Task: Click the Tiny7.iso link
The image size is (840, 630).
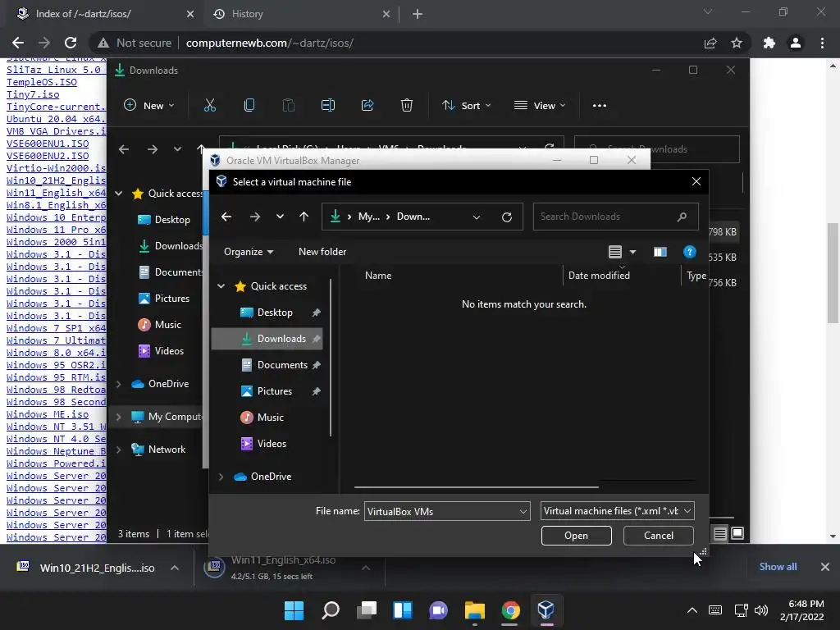Action: (33, 94)
